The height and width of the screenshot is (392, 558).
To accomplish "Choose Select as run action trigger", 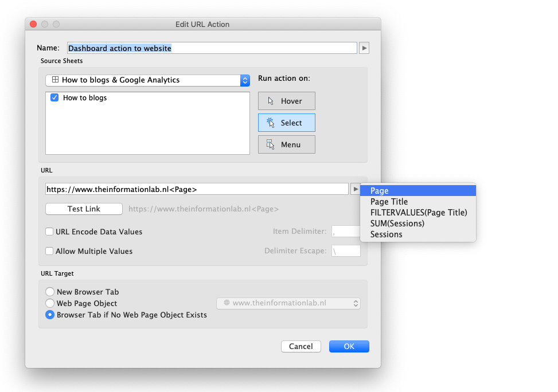I will (x=286, y=123).
